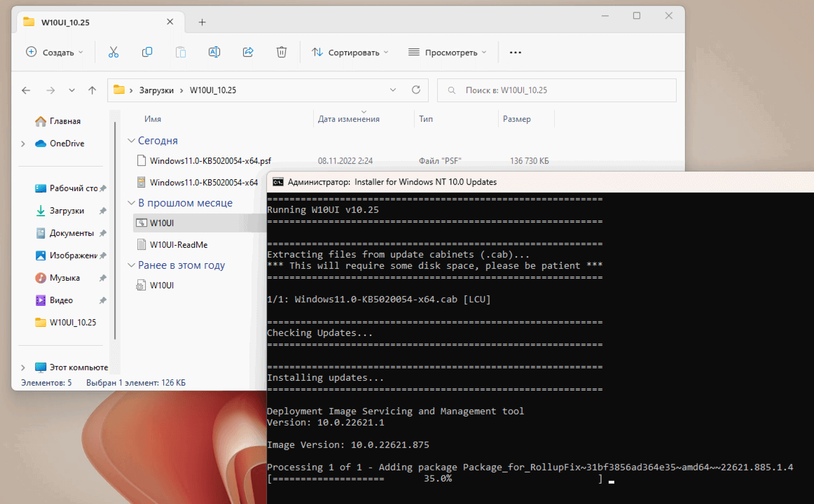
Task: Sort by Размер column header
Action: (516, 119)
